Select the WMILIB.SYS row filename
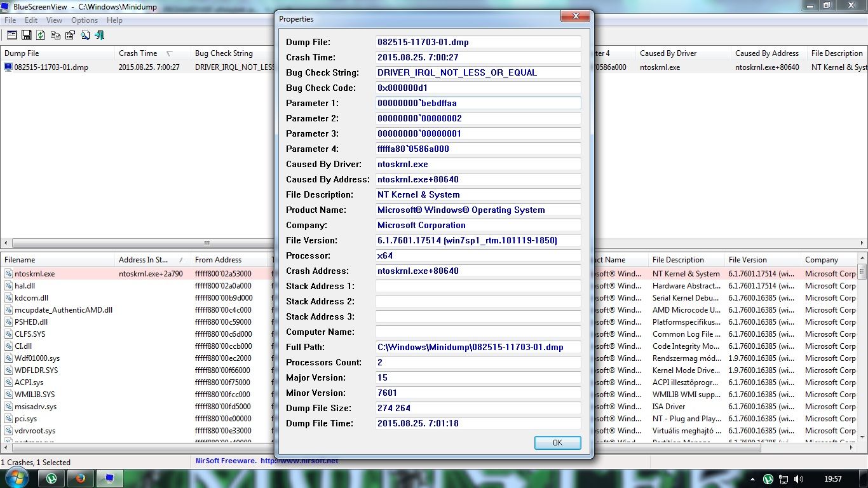The width and height of the screenshot is (868, 488). coord(34,395)
